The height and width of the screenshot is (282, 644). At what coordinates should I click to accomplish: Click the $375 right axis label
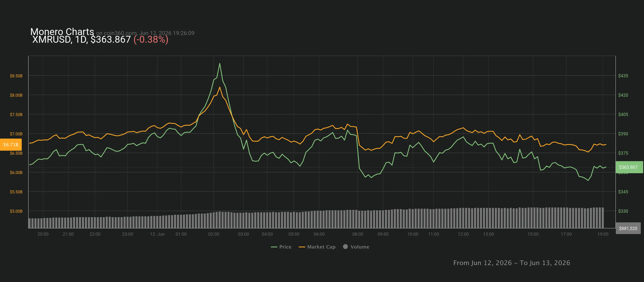(x=623, y=153)
